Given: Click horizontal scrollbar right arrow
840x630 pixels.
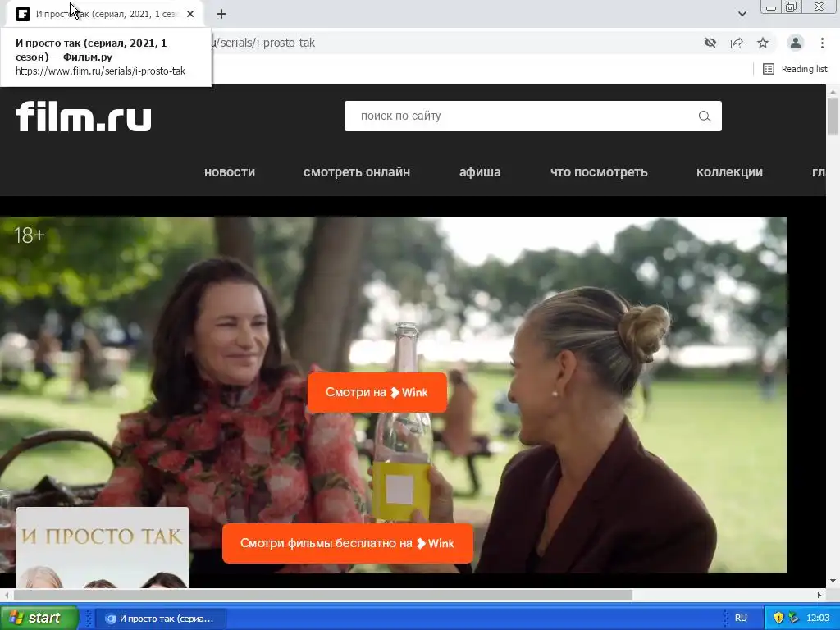Looking at the screenshot, I should point(819,596).
